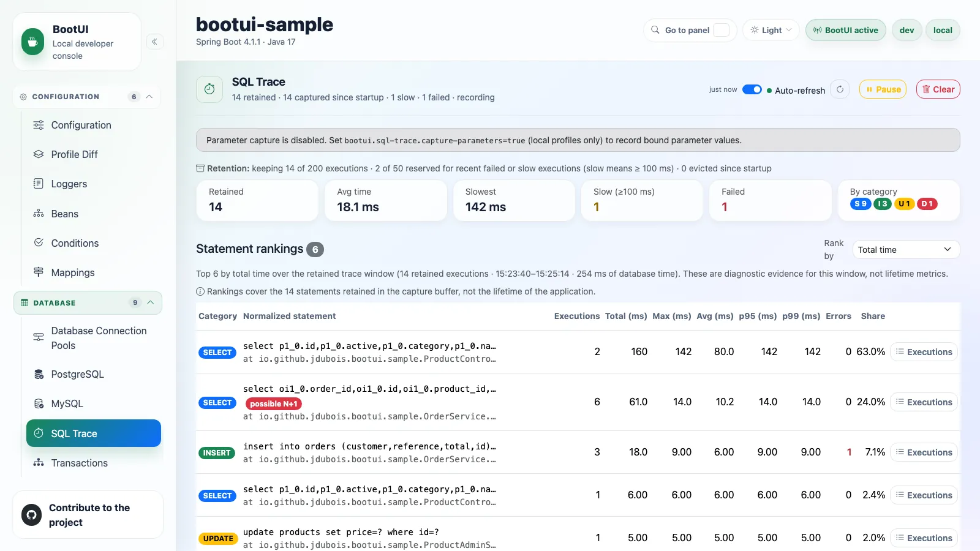This screenshot has height=551, width=980.
Task: Click the Failed count card
Action: 770,200
